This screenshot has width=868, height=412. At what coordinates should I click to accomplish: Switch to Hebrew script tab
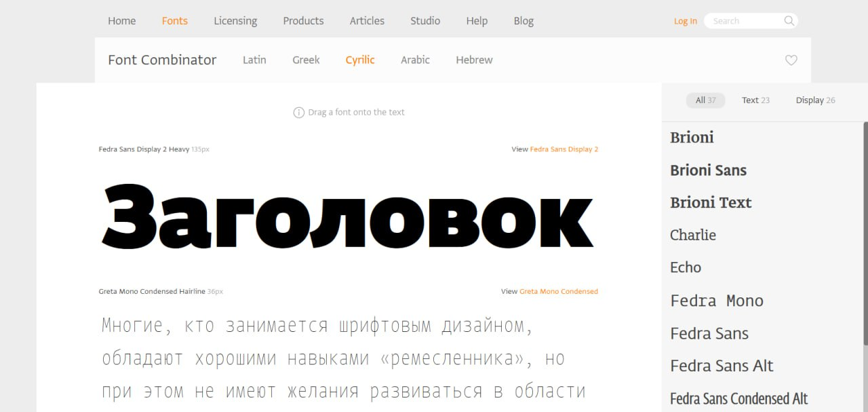click(474, 60)
